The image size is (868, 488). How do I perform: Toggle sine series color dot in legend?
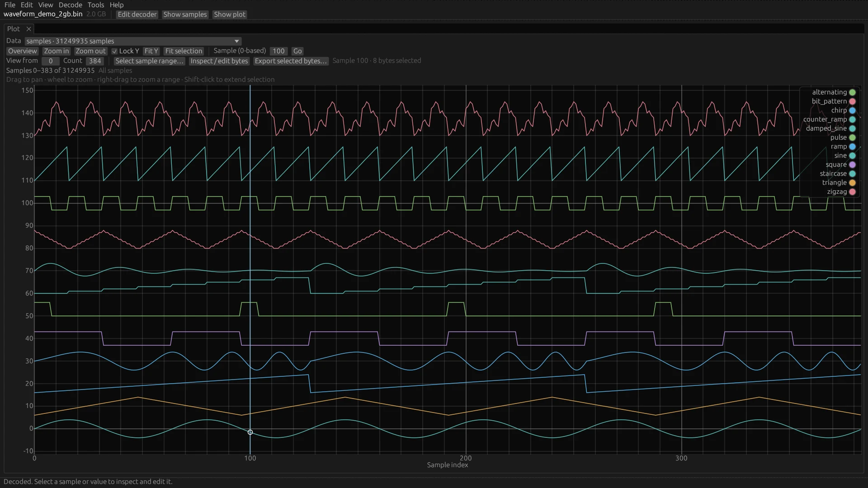click(852, 156)
